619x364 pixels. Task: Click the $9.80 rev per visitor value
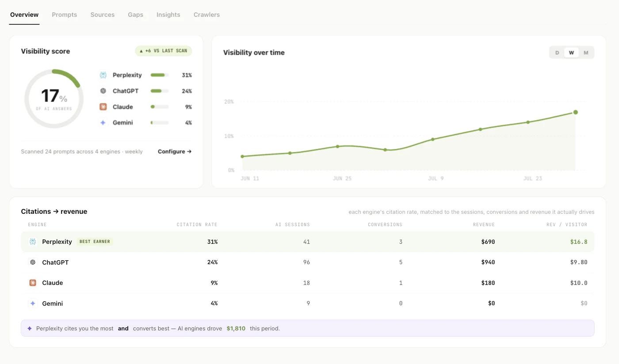pos(579,262)
